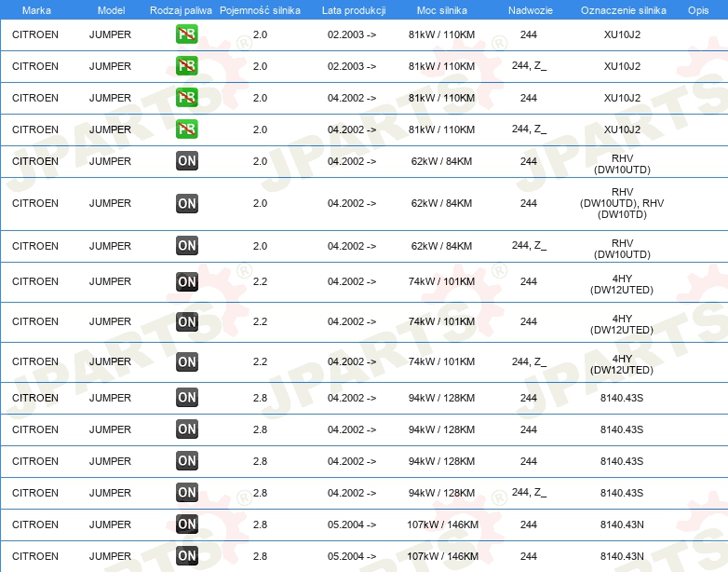
Task: Click 'RHV (DW10UTD)' in the 244, Z_ row
Action: 622,249
